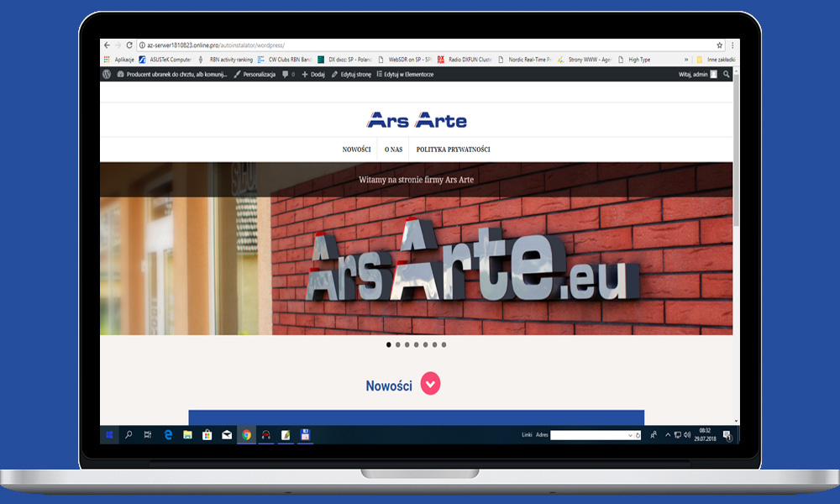Open Task View on the taskbar
Screen dimensions: 840x504
148,435
